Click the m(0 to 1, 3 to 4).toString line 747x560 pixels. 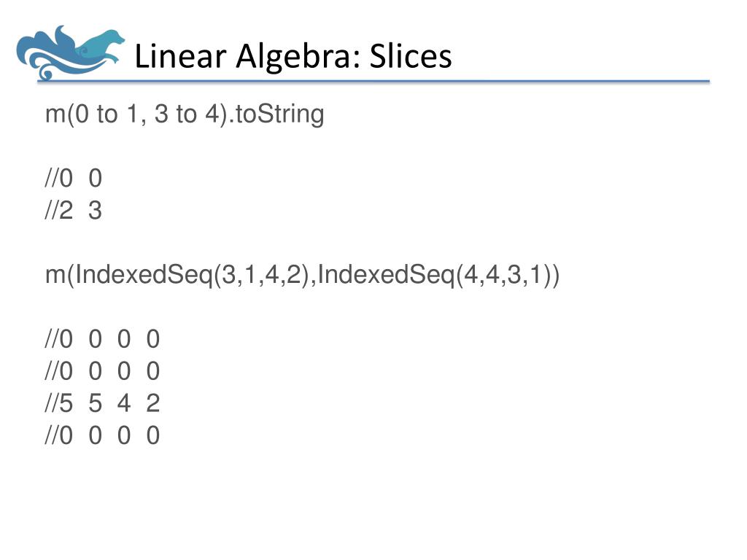185,115
